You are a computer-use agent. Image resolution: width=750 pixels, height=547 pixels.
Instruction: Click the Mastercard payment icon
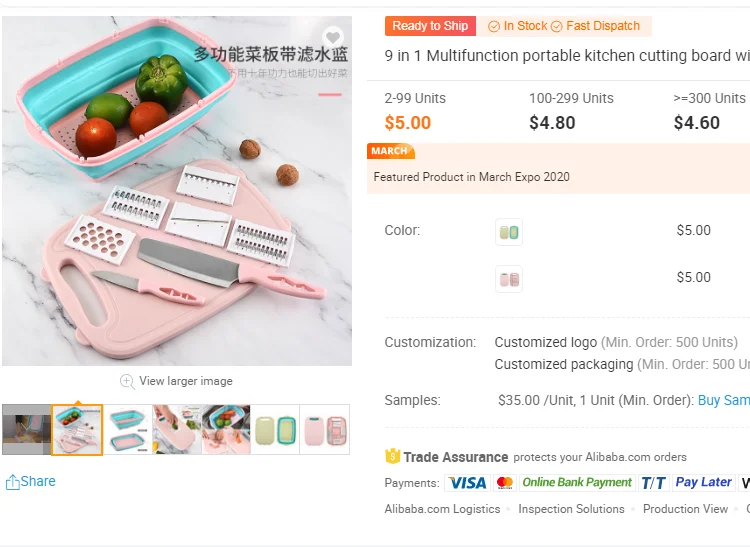click(x=504, y=482)
